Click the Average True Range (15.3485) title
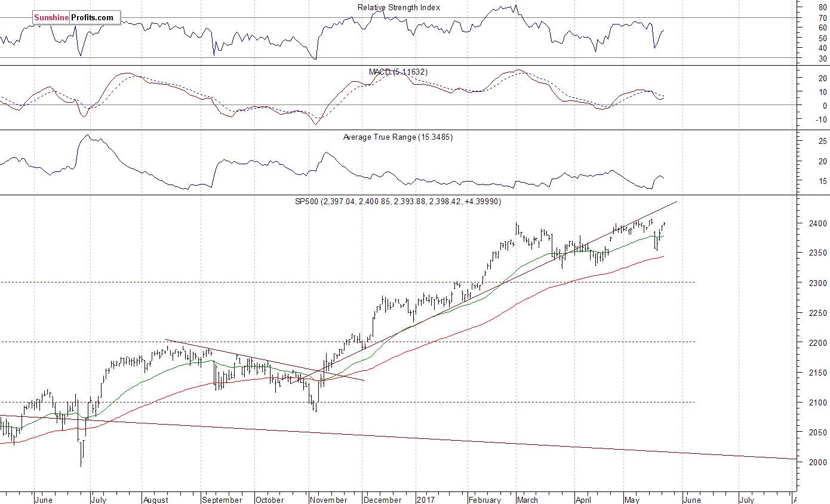This screenshot has height=504, width=830. pos(398,137)
